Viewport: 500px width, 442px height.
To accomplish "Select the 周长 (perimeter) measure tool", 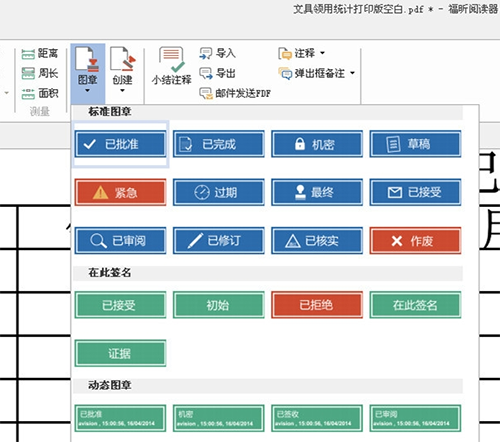I will pos(40,73).
